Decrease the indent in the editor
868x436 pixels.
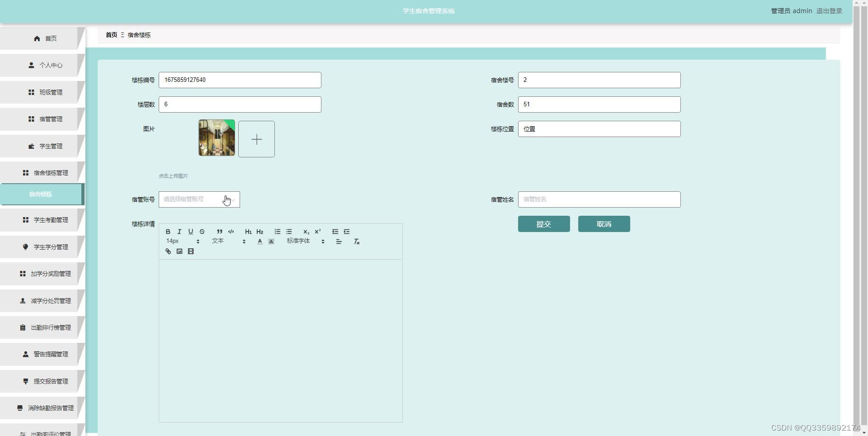pos(335,232)
